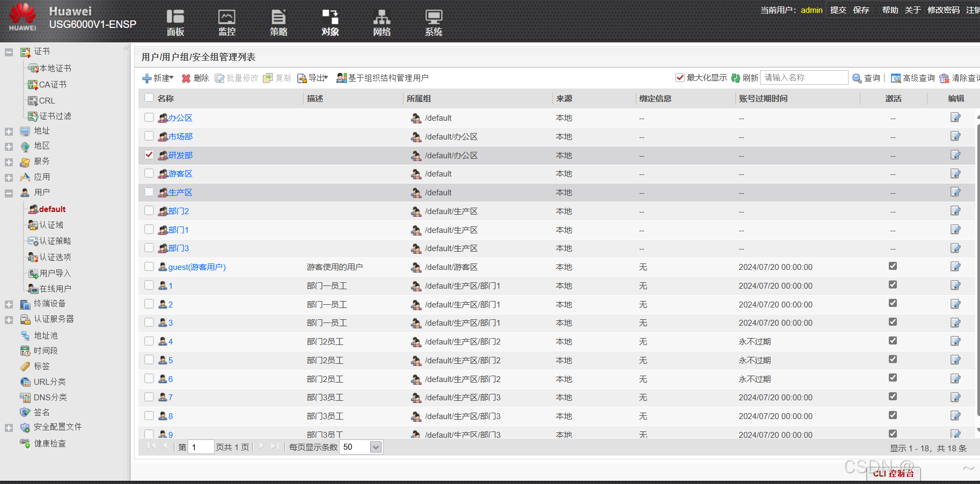Open 认证策略 in the sidebar
This screenshot has width=980, height=484.
pos(55,241)
